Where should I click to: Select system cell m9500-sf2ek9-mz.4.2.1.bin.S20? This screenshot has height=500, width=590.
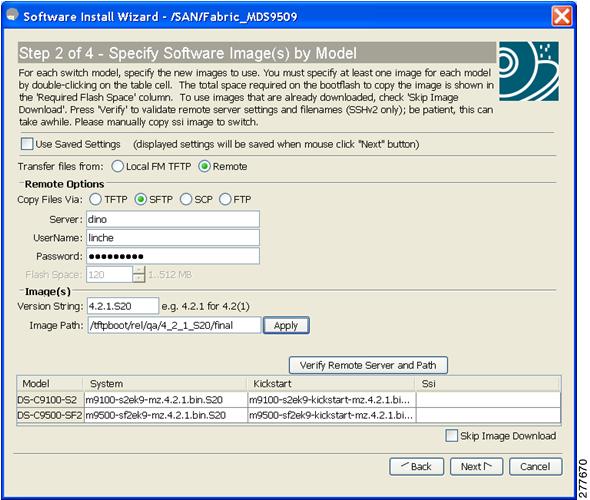pyautogui.click(x=166, y=415)
